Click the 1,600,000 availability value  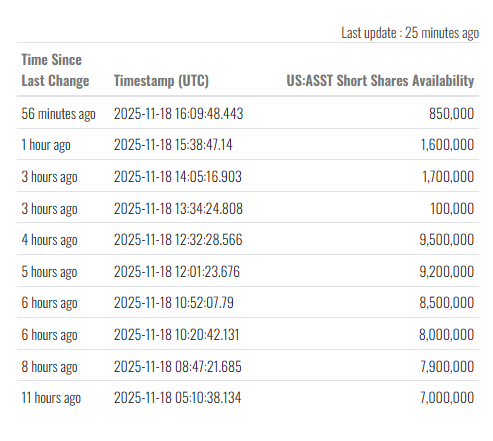(447, 145)
